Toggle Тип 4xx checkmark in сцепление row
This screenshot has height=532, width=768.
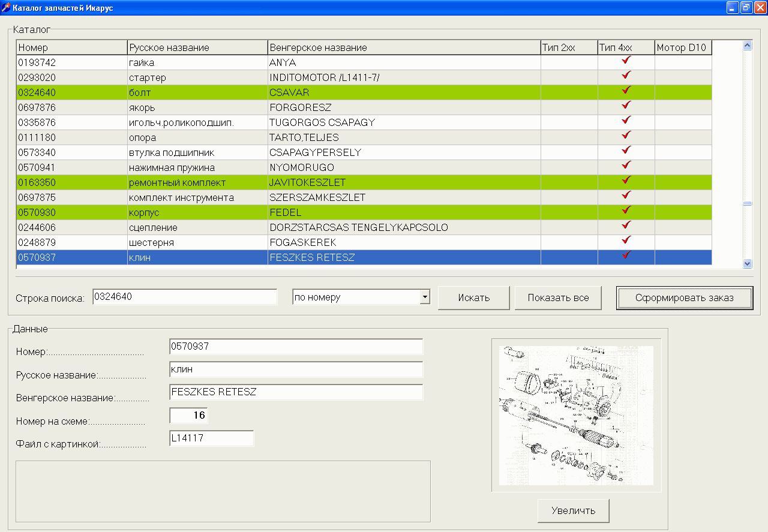[626, 226]
